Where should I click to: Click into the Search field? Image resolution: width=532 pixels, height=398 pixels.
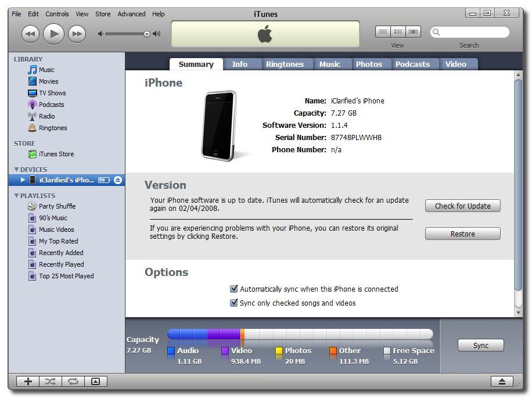point(470,32)
